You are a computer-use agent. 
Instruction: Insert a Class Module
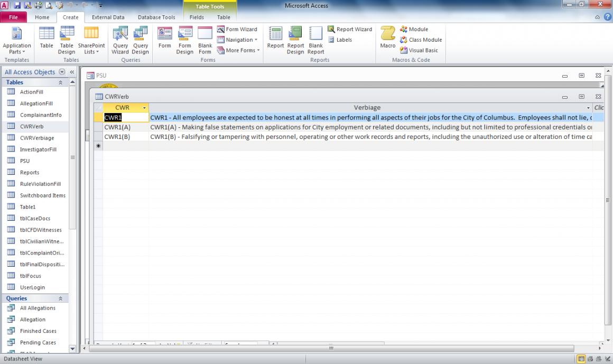tap(421, 40)
